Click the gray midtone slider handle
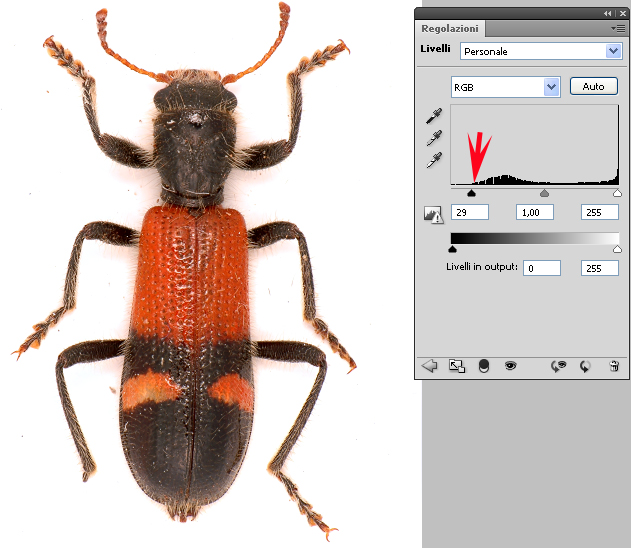 pyautogui.click(x=544, y=193)
